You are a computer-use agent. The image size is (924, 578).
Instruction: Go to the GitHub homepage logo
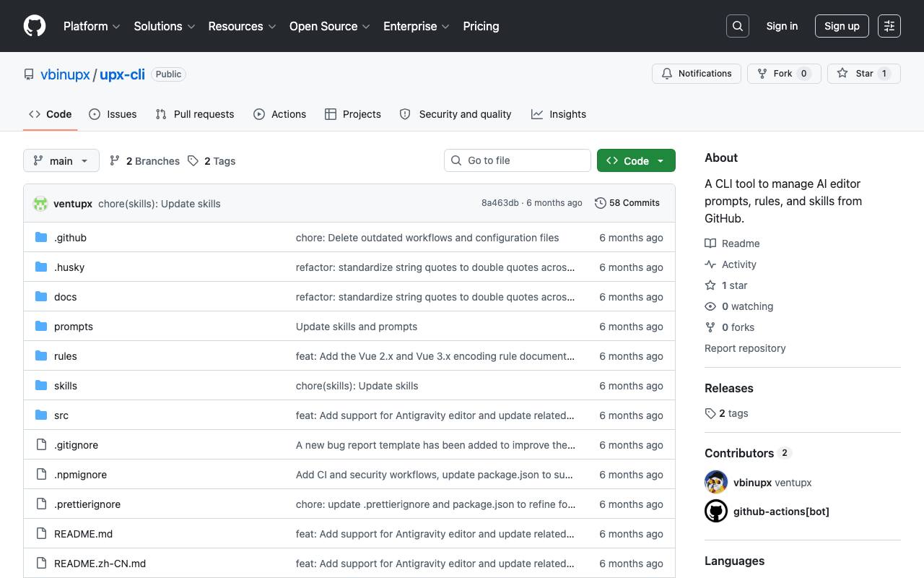[35, 26]
